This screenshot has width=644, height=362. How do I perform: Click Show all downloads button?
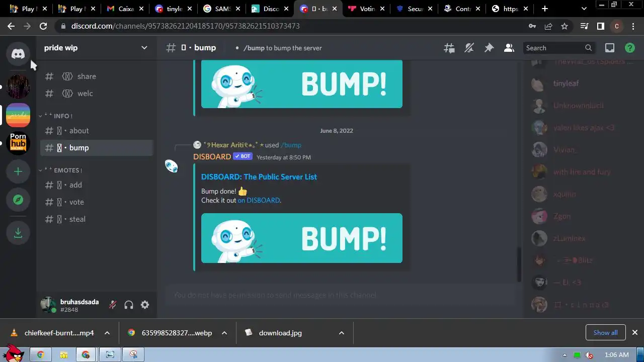pyautogui.click(x=606, y=332)
